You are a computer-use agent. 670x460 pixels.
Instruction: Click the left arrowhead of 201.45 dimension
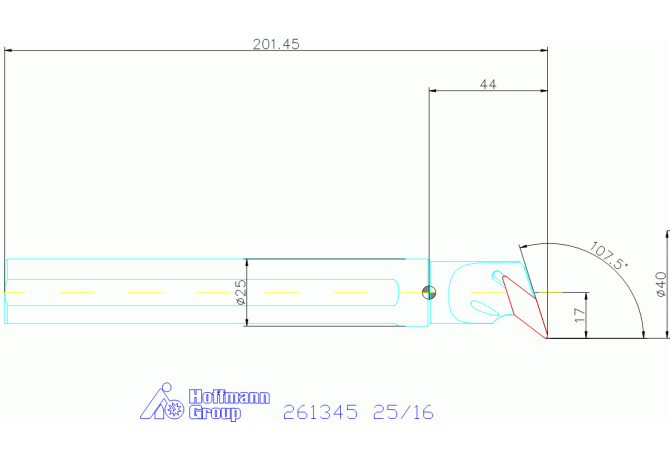tap(10, 49)
